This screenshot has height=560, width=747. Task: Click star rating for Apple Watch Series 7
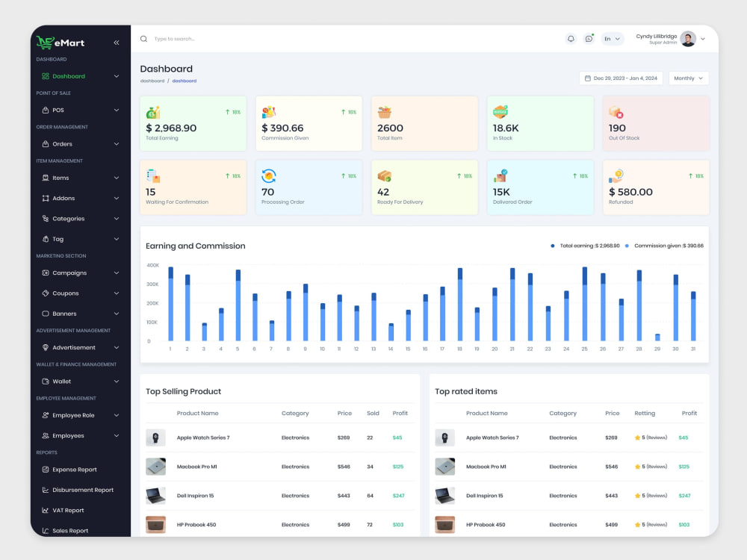pos(651,438)
